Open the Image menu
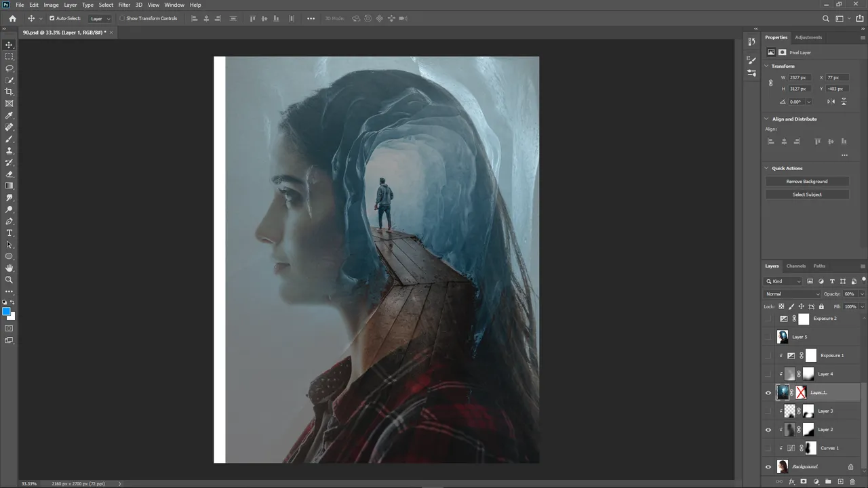868x488 pixels. click(51, 5)
